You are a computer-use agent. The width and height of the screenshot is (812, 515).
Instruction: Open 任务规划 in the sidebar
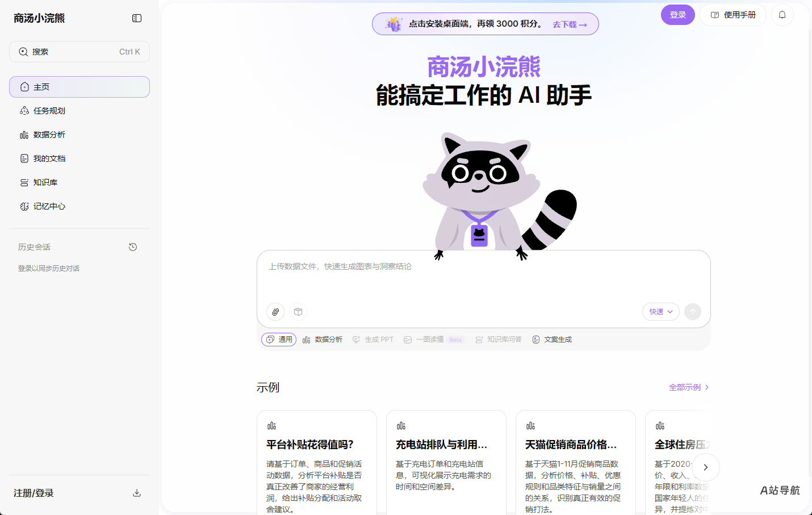[79, 111]
